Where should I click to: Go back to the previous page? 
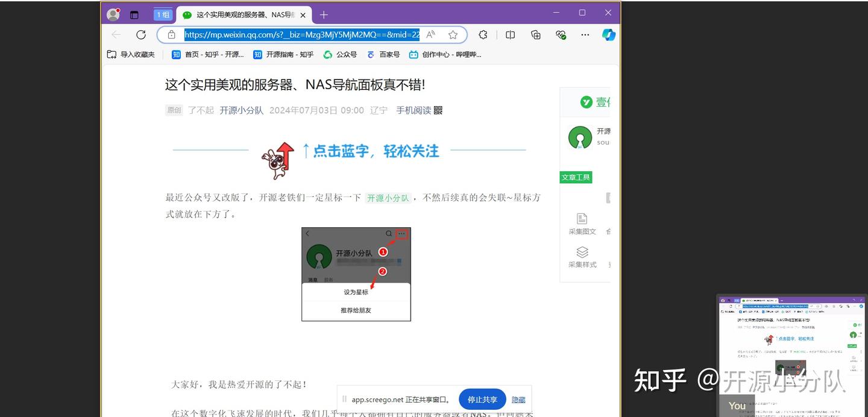click(x=116, y=35)
